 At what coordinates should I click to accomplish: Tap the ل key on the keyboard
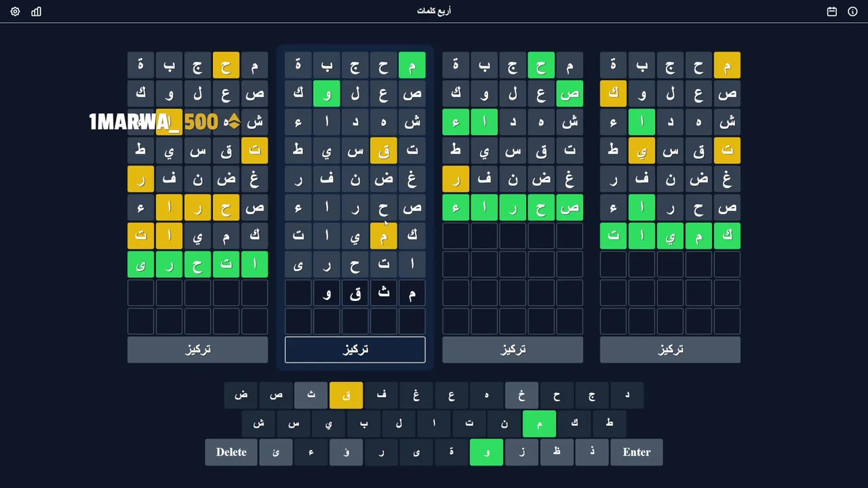click(x=399, y=424)
